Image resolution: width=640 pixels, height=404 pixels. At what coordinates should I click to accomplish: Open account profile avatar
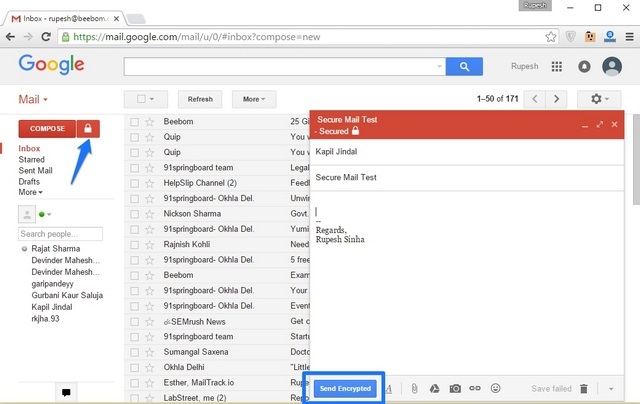coord(612,66)
